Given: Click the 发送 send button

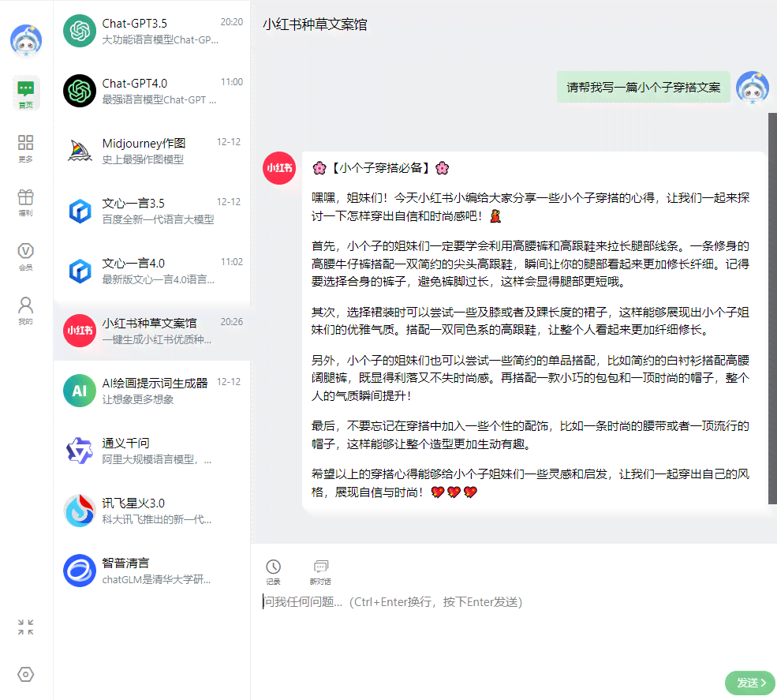Looking at the screenshot, I should point(749,683).
